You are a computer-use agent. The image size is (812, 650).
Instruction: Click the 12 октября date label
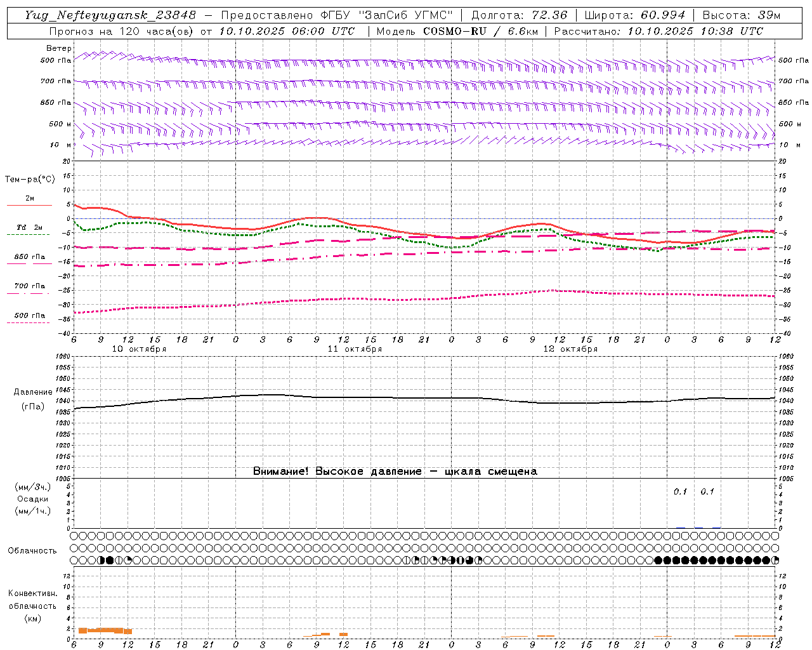[x=570, y=348]
